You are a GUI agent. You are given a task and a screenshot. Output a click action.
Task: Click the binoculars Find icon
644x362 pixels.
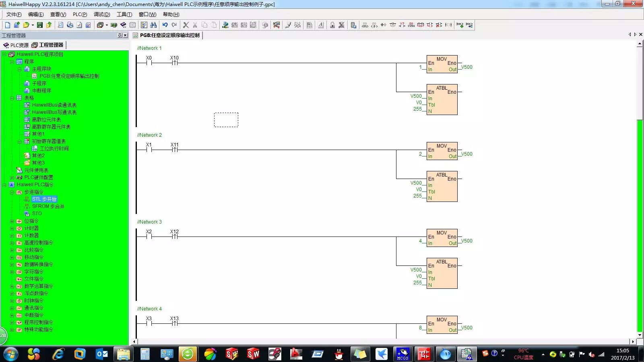153,25
